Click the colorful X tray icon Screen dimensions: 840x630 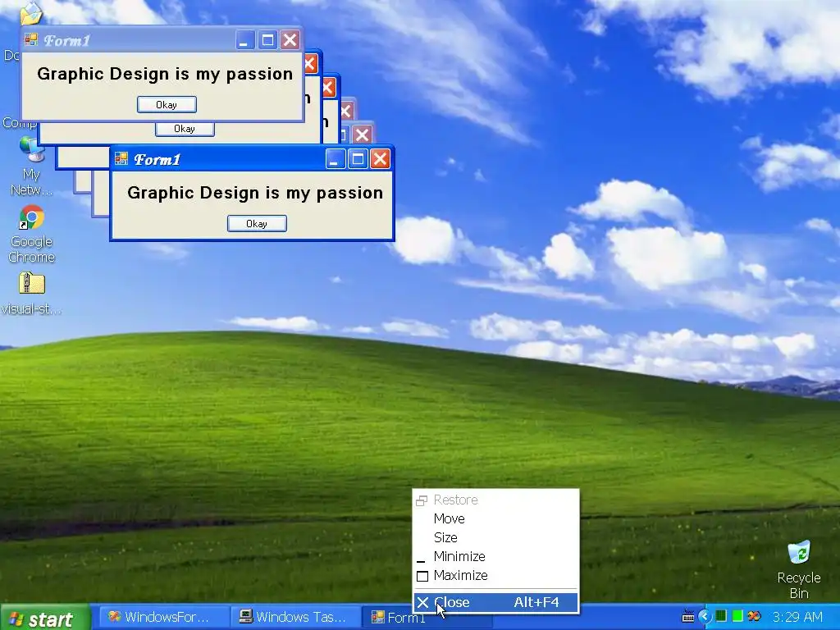click(x=755, y=617)
